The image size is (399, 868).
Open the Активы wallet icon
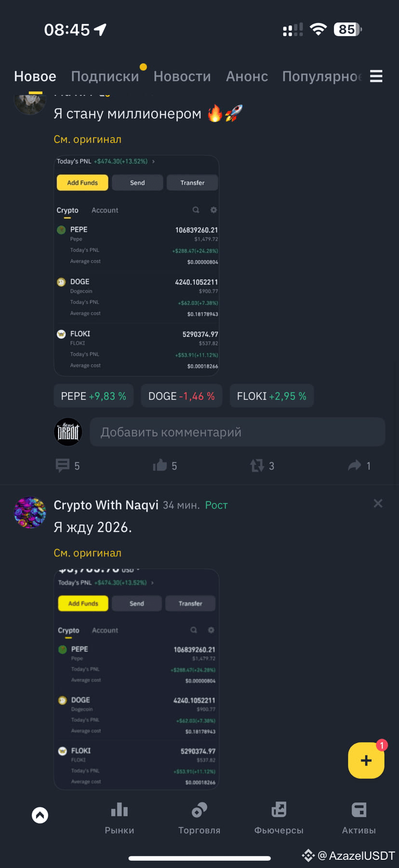[x=359, y=810]
